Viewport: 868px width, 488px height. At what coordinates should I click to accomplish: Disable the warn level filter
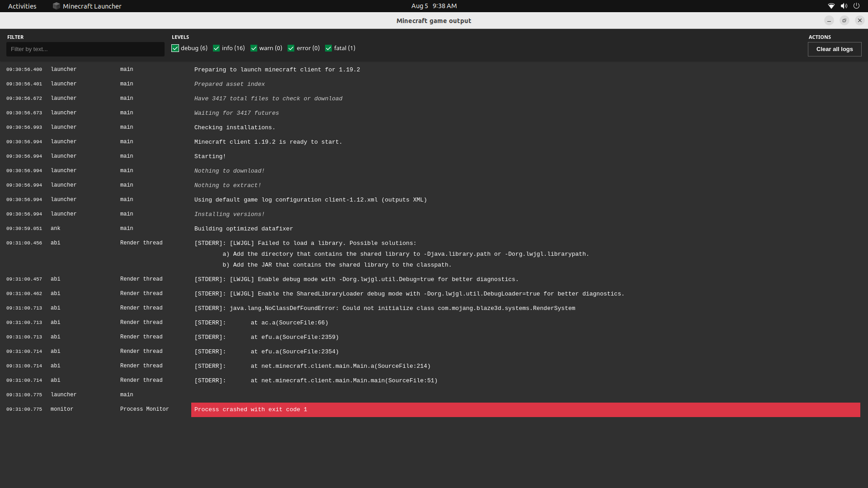pyautogui.click(x=254, y=48)
